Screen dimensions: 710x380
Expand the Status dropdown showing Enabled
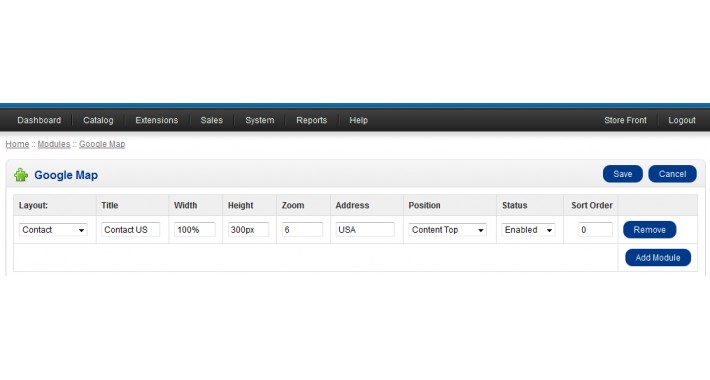pyautogui.click(x=528, y=230)
